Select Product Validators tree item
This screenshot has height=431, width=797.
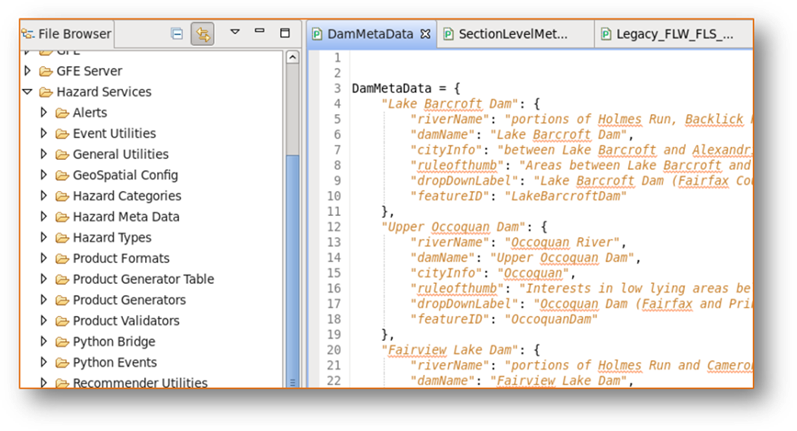pyautogui.click(x=126, y=321)
